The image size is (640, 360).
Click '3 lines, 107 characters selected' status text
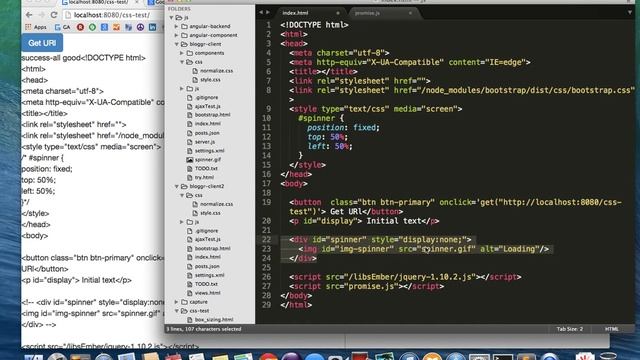tap(204, 329)
